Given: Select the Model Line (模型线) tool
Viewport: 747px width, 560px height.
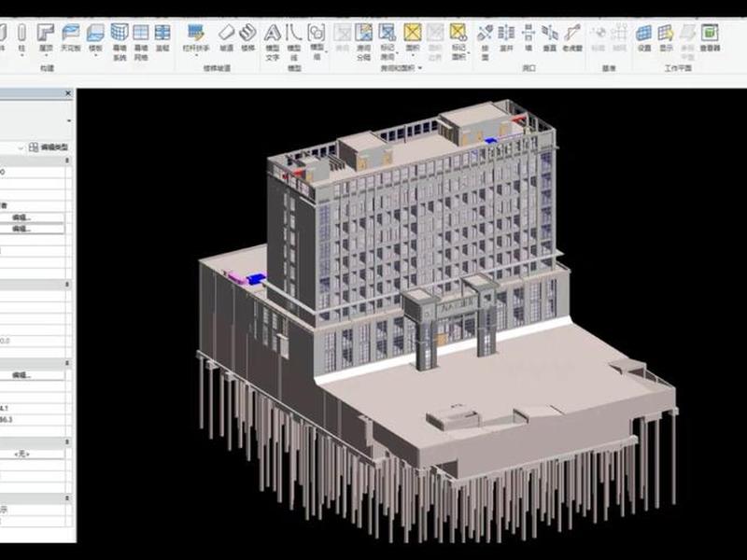Looking at the screenshot, I should click(294, 42).
